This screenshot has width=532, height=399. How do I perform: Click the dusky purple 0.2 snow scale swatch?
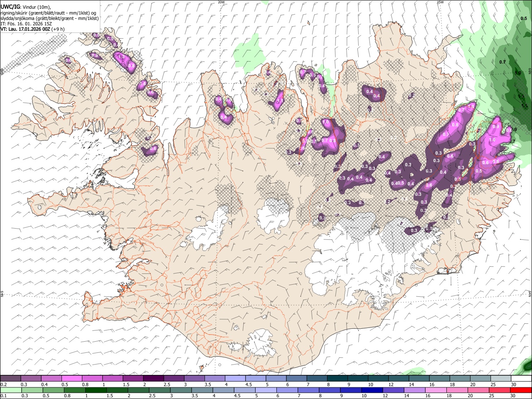pos(10,378)
